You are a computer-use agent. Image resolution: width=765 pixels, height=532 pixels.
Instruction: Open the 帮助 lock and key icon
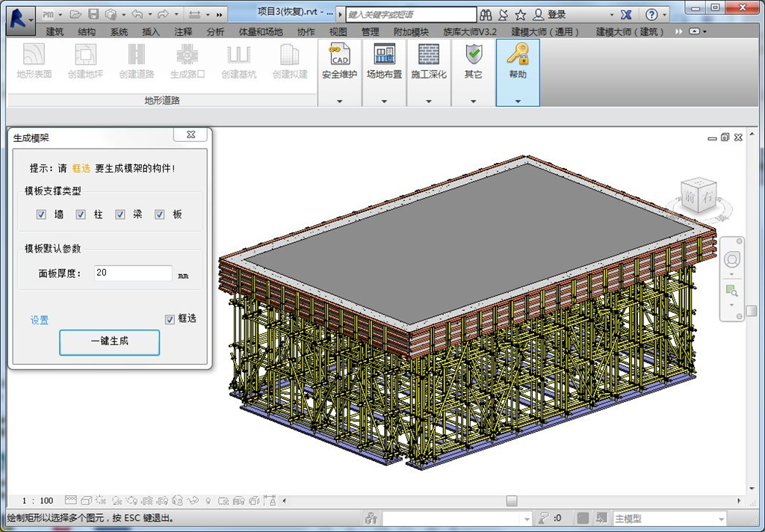[x=518, y=55]
